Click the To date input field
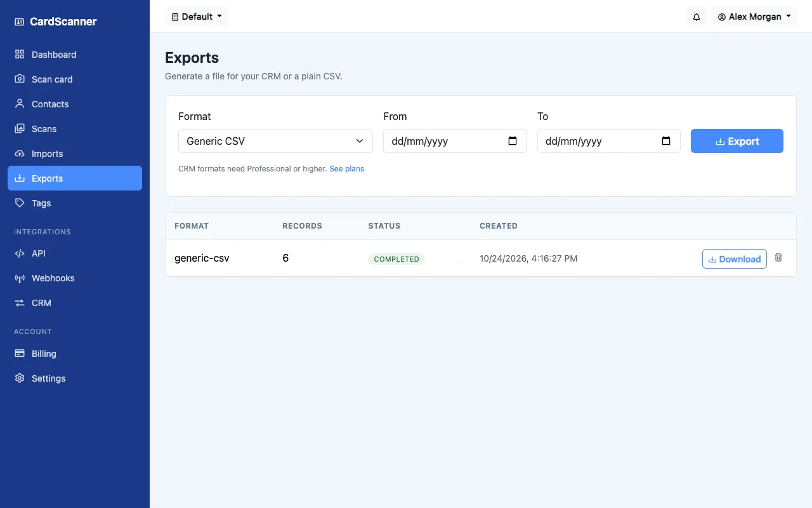 click(x=609, y=141)
